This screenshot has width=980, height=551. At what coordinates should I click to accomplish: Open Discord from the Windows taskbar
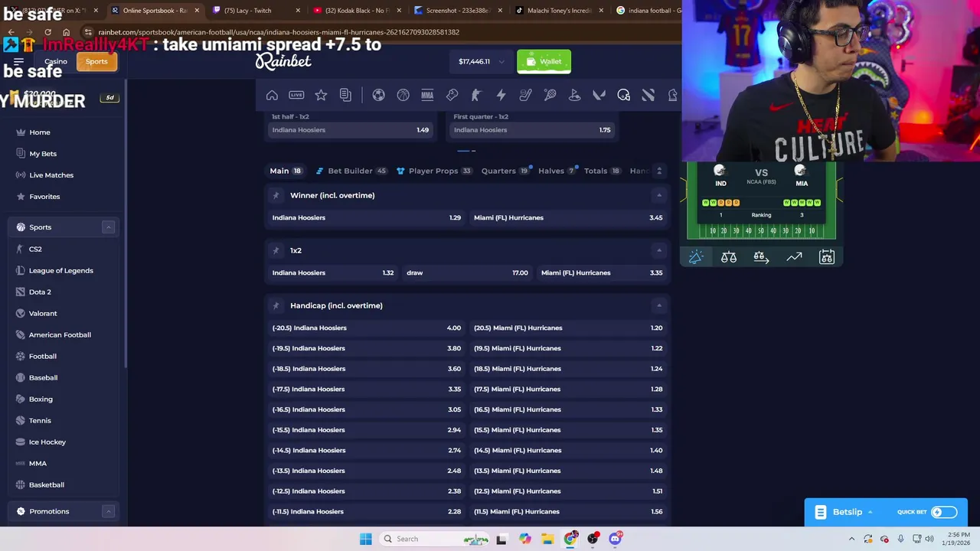click(x=615, y=539)
